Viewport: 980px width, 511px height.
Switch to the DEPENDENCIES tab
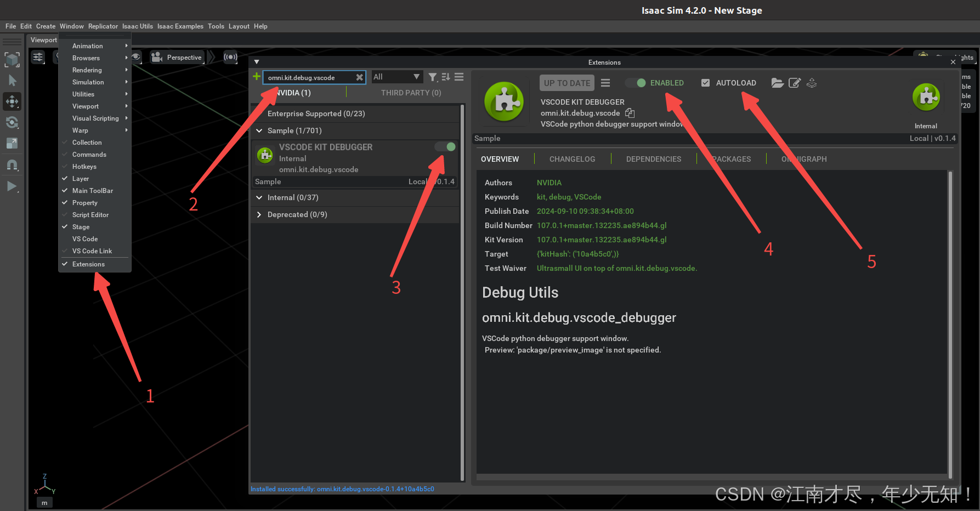(x=654, y=159)
